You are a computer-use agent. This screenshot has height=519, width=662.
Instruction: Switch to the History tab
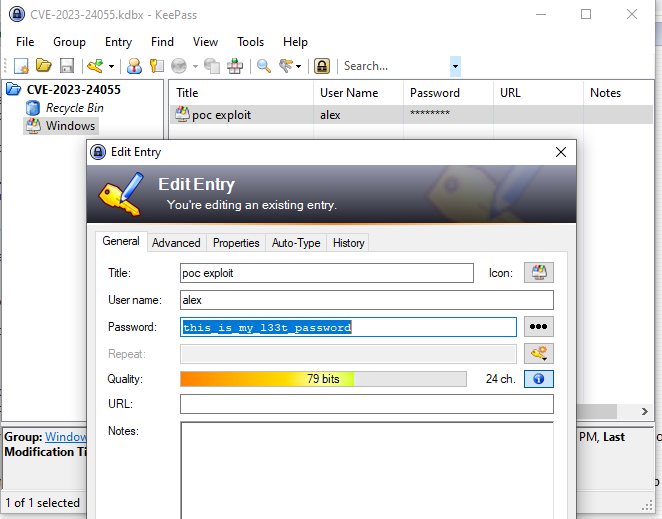[x=348, y=243]
